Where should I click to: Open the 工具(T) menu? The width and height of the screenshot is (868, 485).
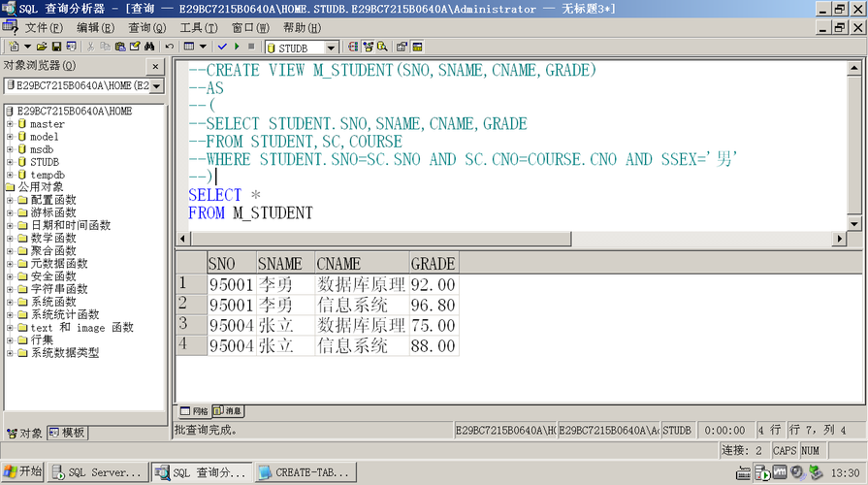pos(199,28)
